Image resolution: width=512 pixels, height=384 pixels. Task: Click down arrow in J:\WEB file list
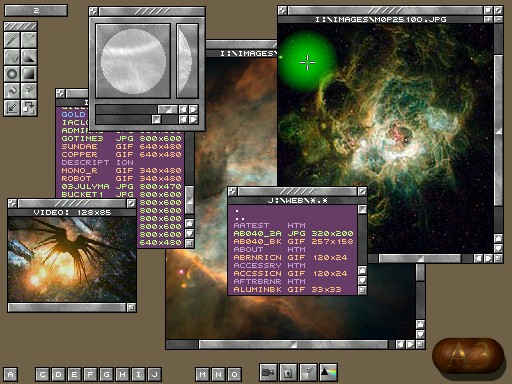pos(362,280)
